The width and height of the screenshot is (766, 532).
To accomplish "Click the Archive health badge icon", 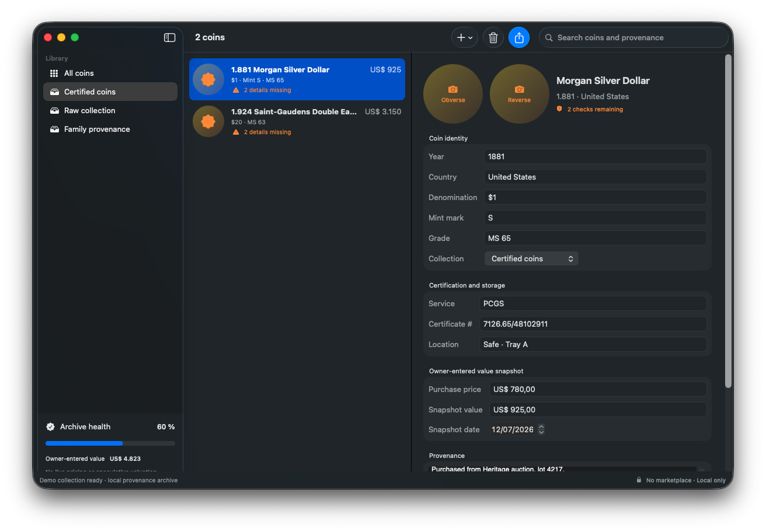I will pyautogui.click(x=51, y=426).
